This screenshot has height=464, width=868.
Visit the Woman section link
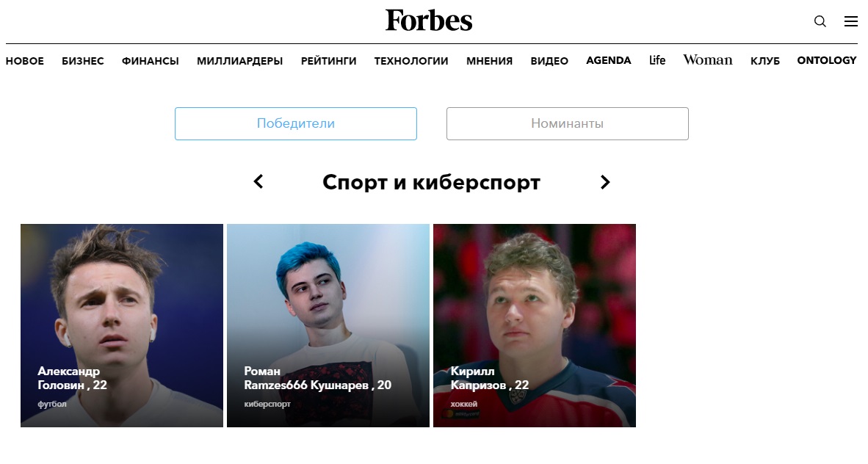coord(707,59)
